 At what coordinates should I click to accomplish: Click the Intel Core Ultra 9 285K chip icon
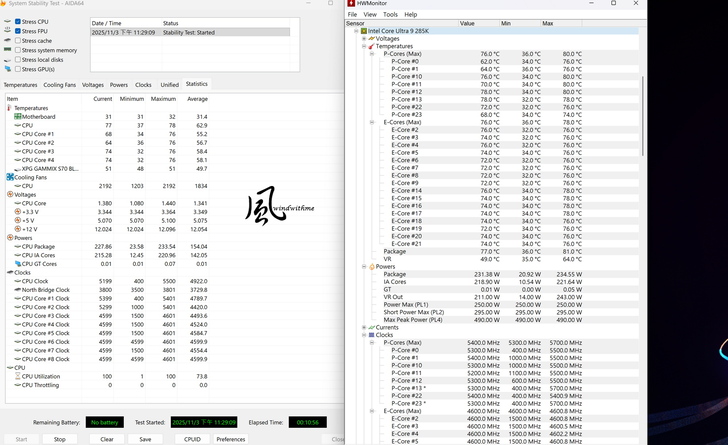[363, 31]
